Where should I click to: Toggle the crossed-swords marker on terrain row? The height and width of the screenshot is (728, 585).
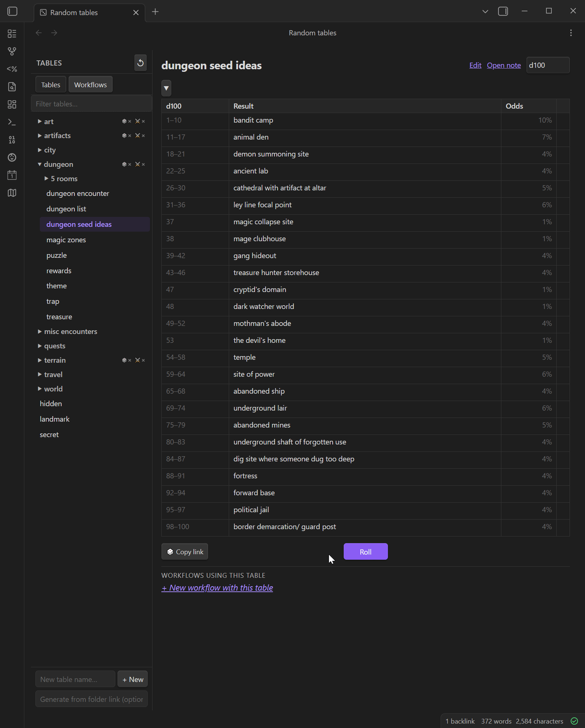[140, 360]
